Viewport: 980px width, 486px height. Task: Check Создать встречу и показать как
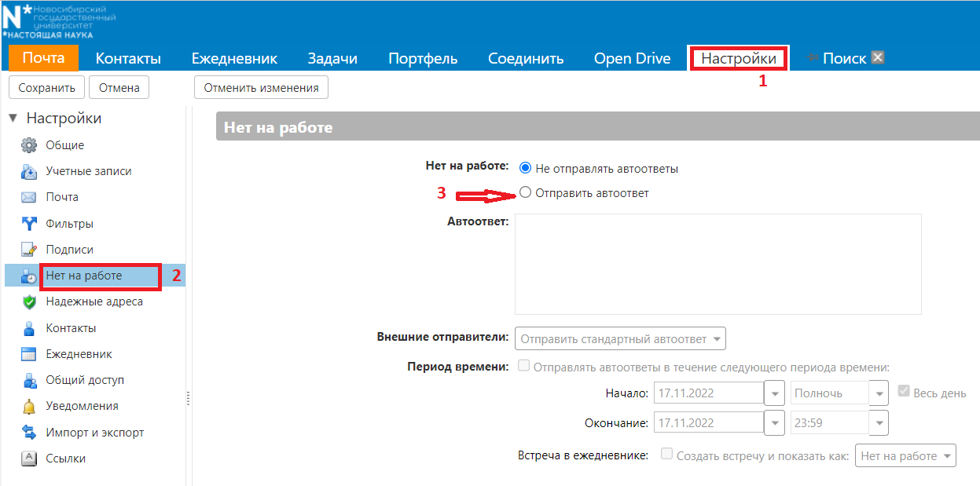point(666,455)
